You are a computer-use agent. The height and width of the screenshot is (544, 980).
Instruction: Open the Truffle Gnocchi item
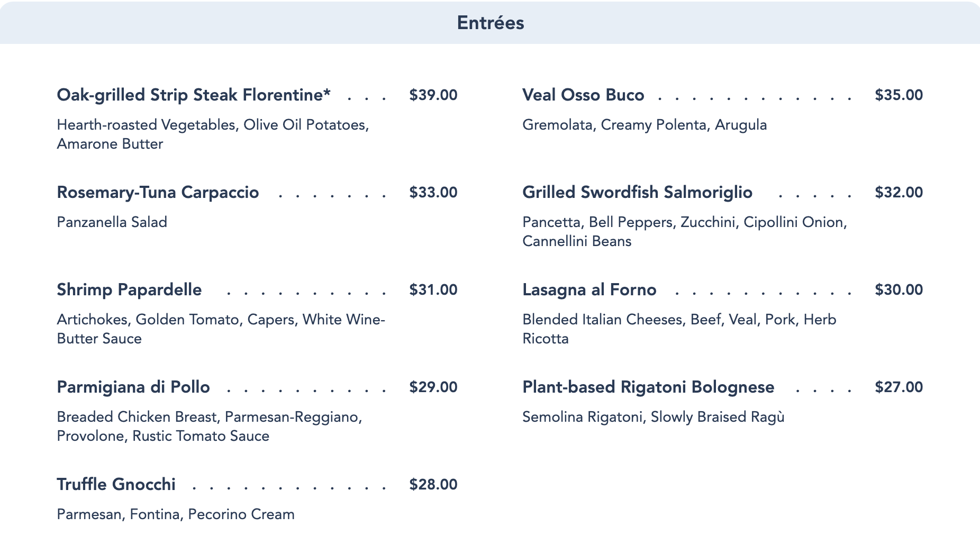[x=116, y=485]
